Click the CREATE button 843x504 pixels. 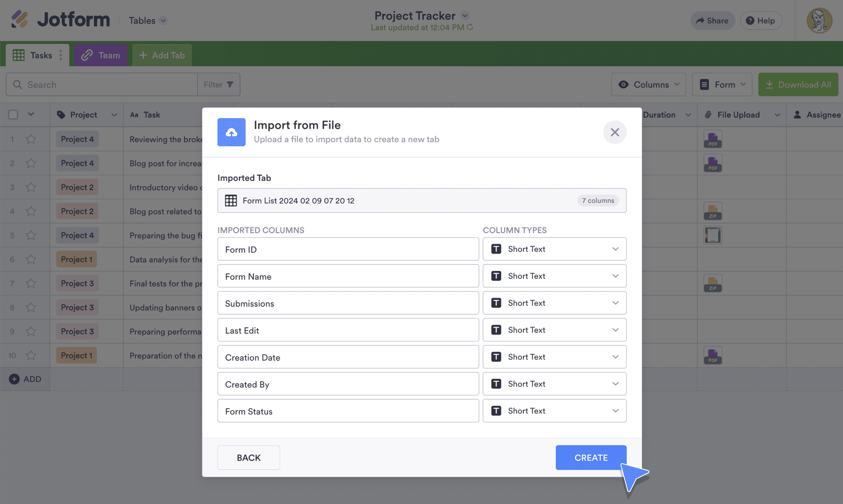[591, 457]
